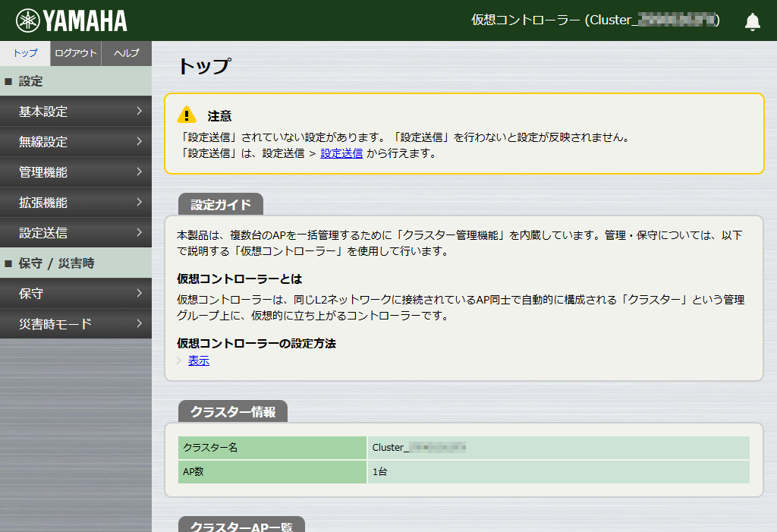Viewport: 777px width, 532px height.
Task: Open the 保守 menu item
Action: (x=76, y=294)
